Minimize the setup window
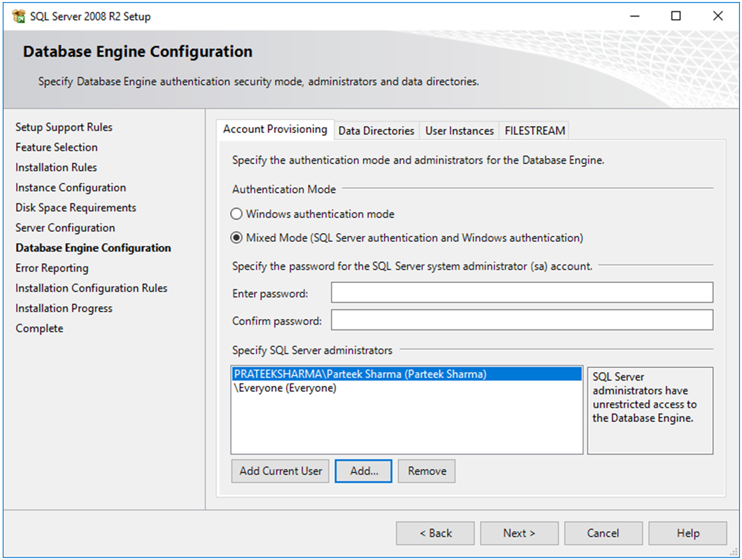The height and width of the screenshot is (560, 742). [634, 16]
